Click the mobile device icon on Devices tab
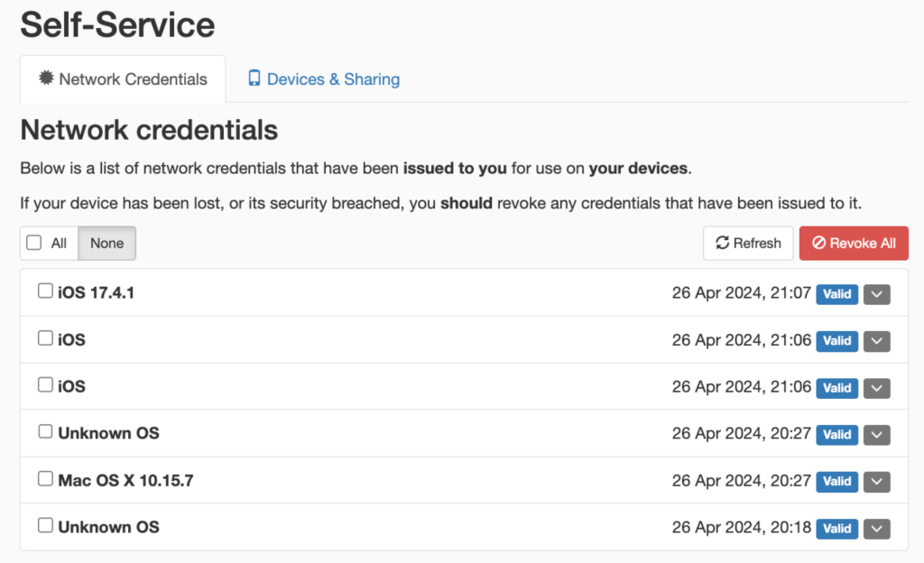 (254, 78)
